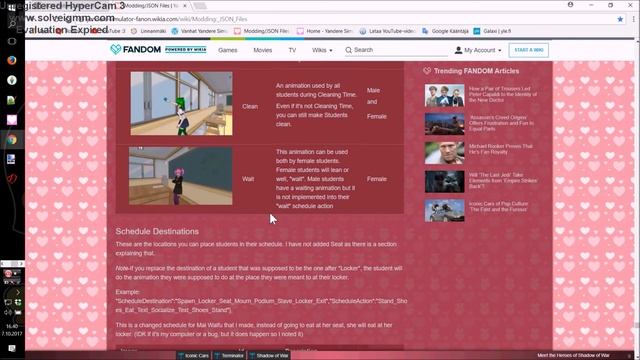Launch Firefox from the taskbar
The width and height of the screenshot is (640, 360).
11,60
